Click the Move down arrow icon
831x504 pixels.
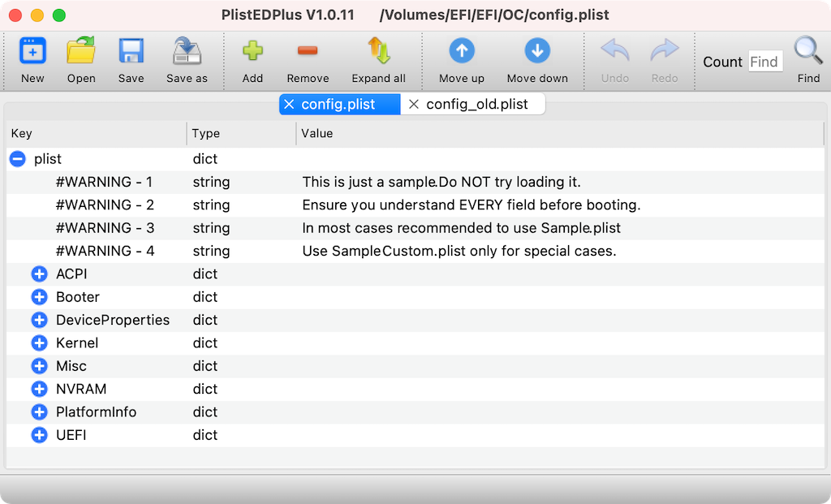coord(537,51)
